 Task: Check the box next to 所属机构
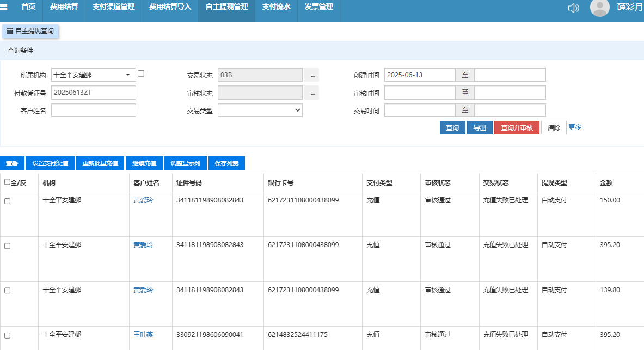pyautogui.click(x=141, y=73)
